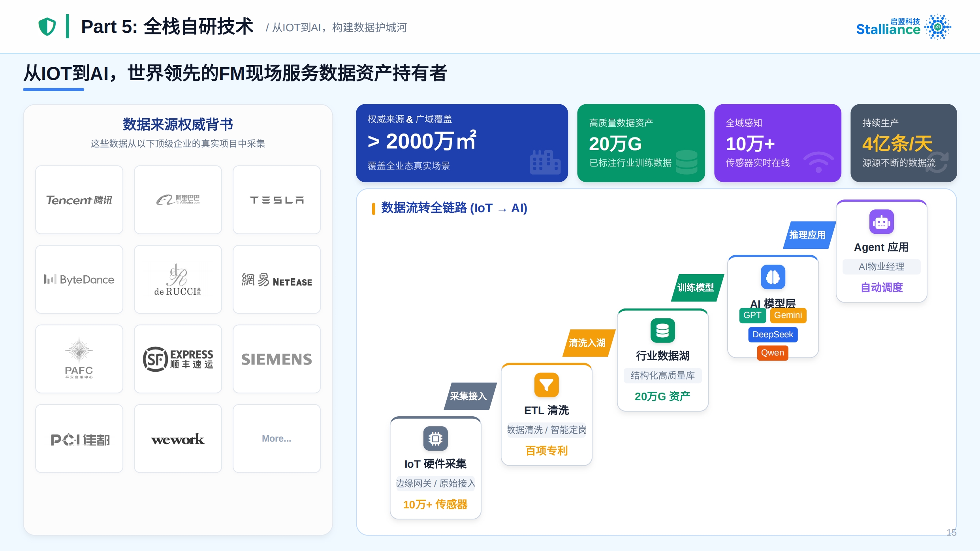This screenshot has width=980, height=551.
Task: Click the green shield icon in header
Action: tap(47, 26)
